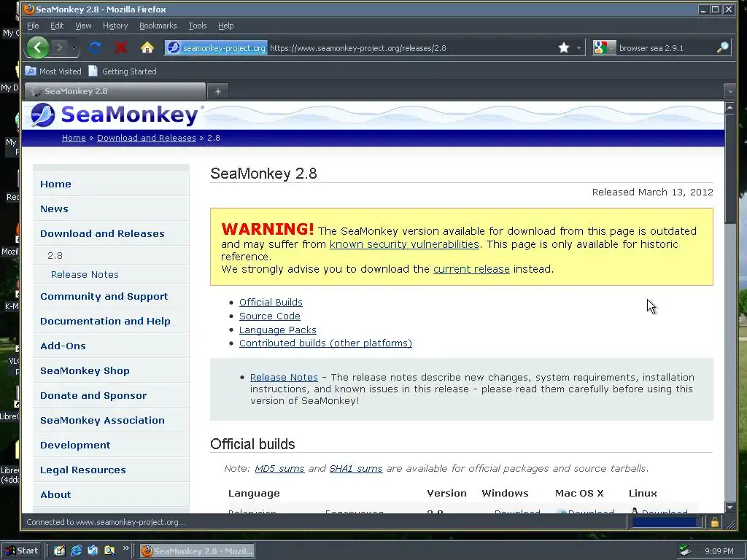This screenshot has height=560, width=747.
Task: Select the SeaMonkey 2.8 tab
Action: click(115, 91)
